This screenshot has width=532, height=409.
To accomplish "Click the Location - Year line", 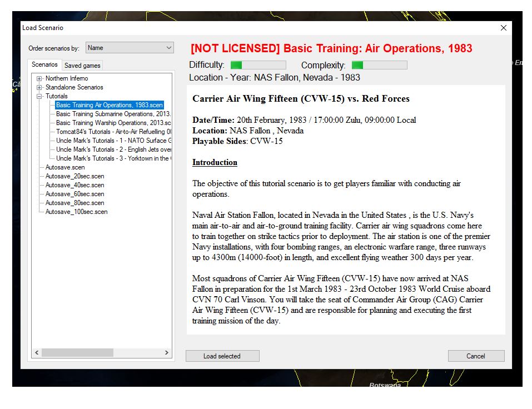I will click(275, 77).
